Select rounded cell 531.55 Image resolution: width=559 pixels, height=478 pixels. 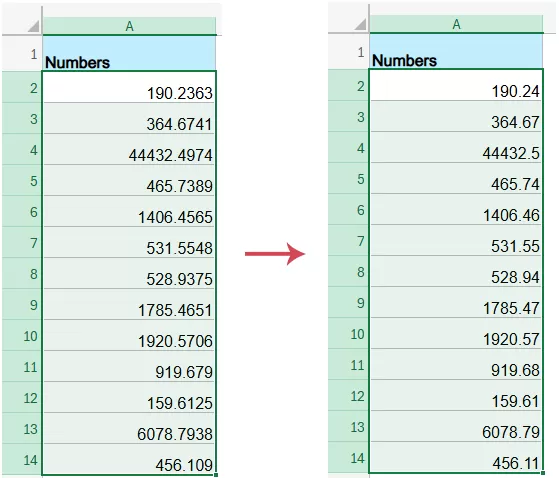click(456, 240)
